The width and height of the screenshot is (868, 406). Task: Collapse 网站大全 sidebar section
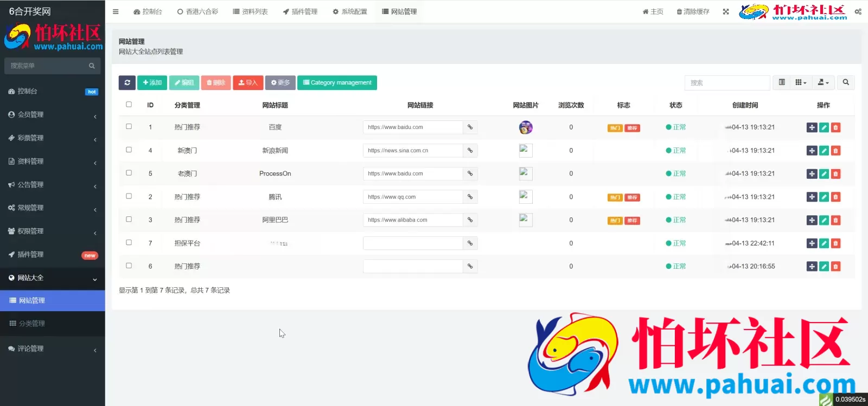(x=53, y=278)
